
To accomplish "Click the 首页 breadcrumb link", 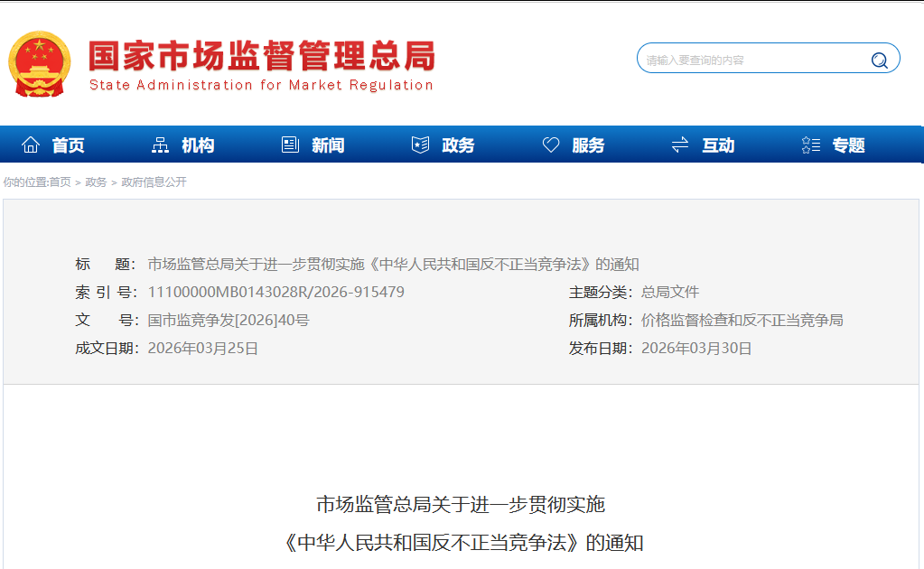I will point(60,182).
